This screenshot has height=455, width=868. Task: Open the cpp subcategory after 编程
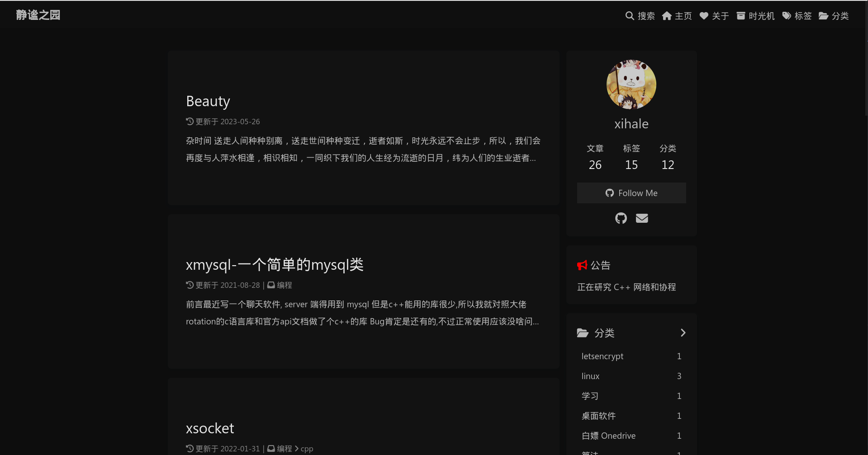[x=307, y=448]
